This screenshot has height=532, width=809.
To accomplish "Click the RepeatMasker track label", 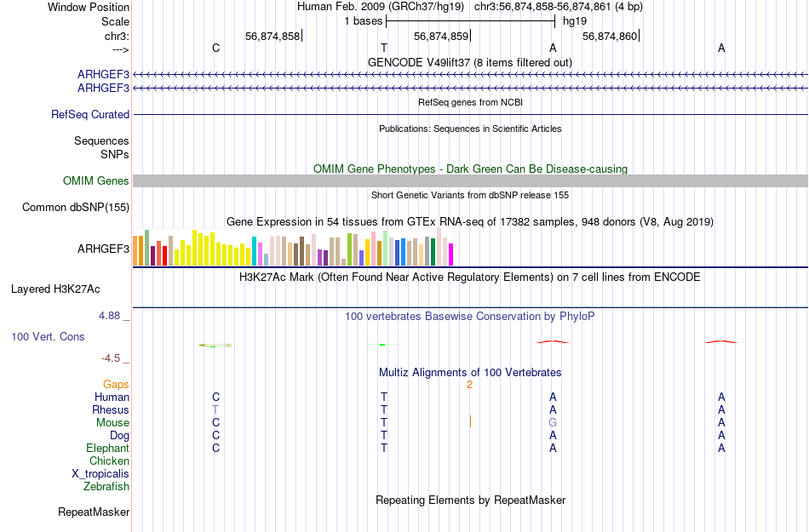I will (94, 512).
